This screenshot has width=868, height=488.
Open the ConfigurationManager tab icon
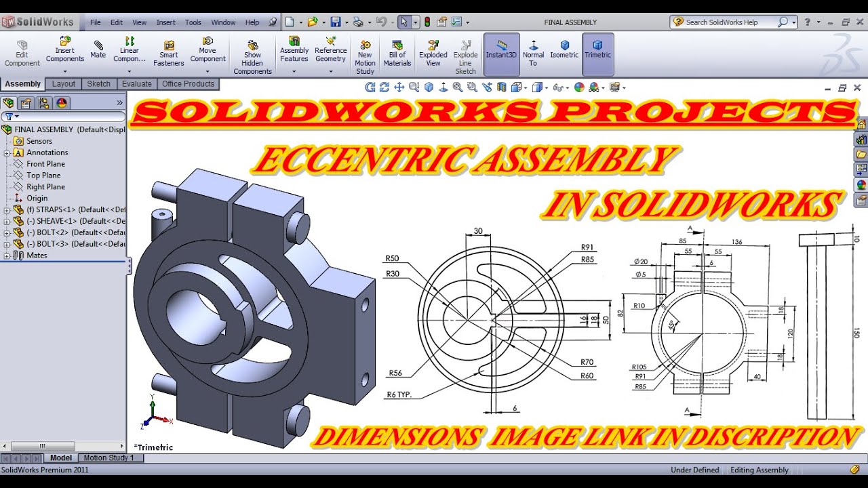(x=44, y=103)
